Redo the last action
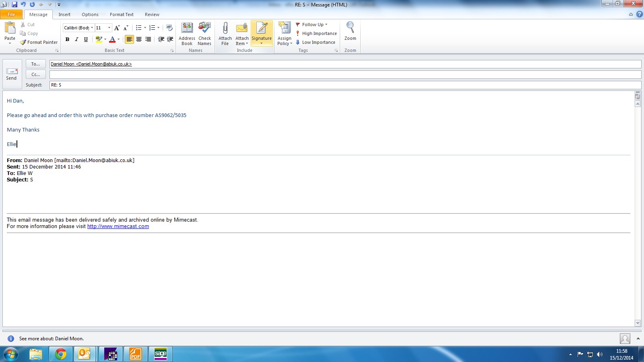This screenshot has width=644, height=362. tap(32, 4)
